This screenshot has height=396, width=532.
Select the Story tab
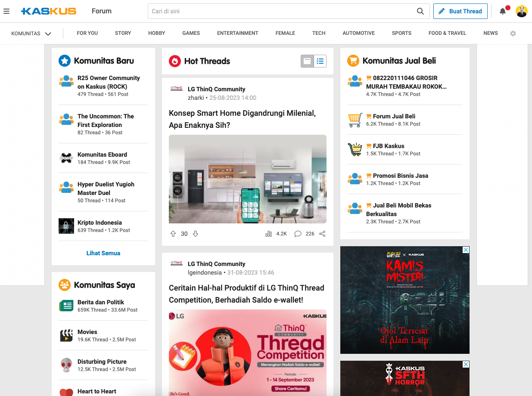pyautogui.click(x=123, y=33)
